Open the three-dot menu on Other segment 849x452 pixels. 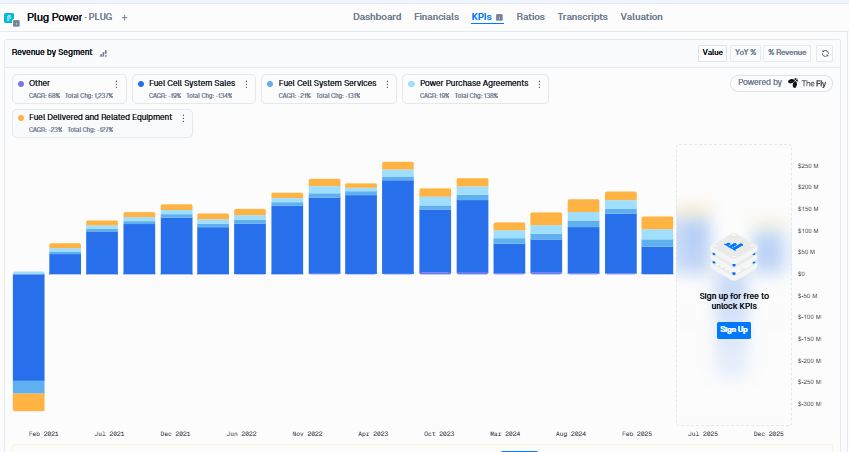116,84
